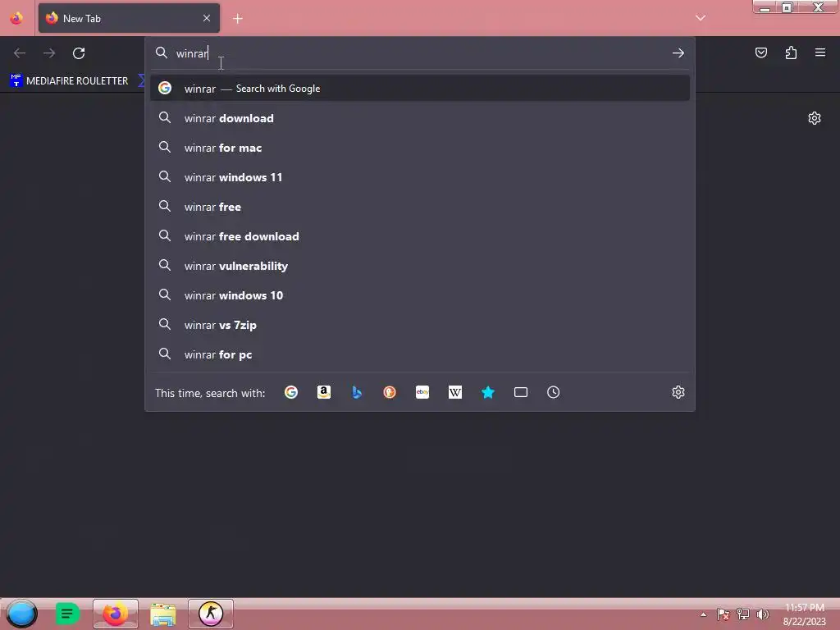
Task: Reload the current page
Action: click(79, 53)
